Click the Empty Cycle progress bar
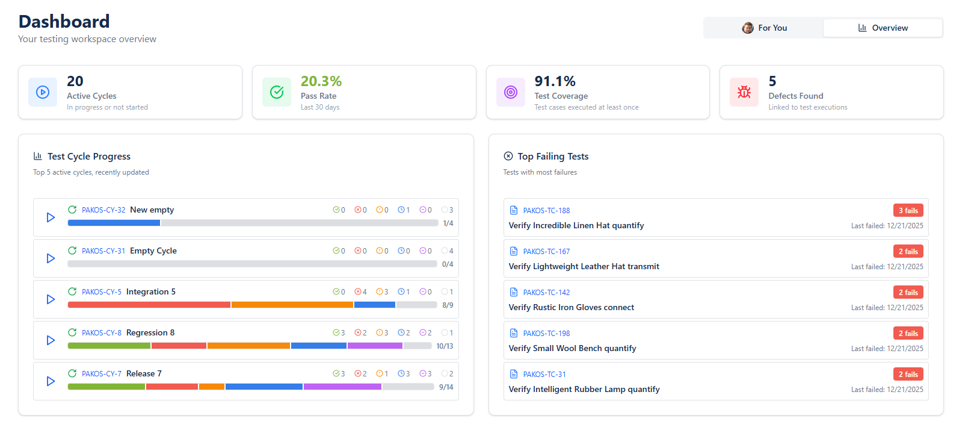The width and height of the screenshot is (980, 439). click(252, 264)
